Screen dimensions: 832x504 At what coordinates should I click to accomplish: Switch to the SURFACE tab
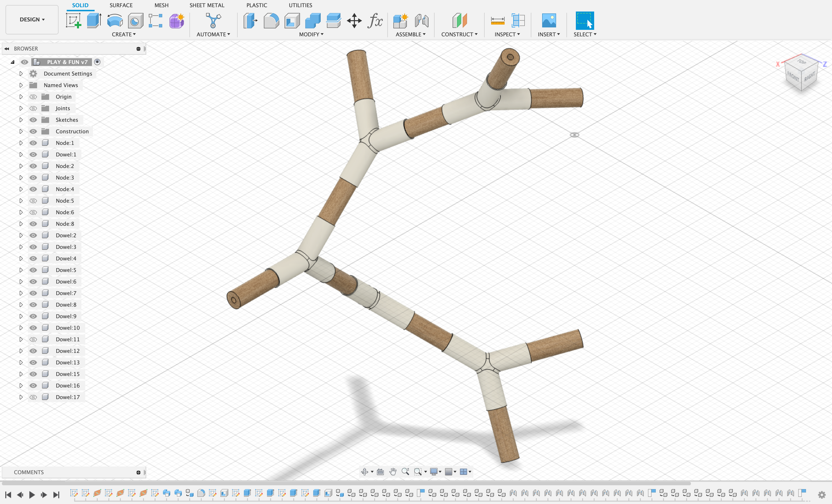121,5
